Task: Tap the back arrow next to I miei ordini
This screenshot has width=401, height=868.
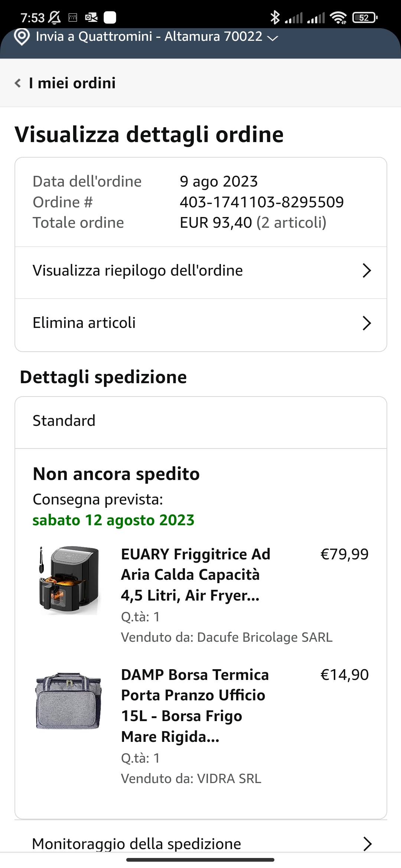Action: click(18, 83)
